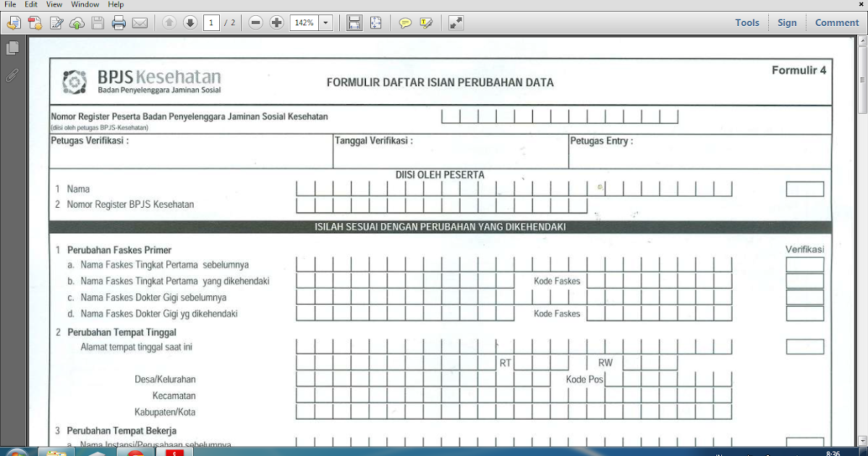The width and height of the screenshot is (868, 456).
Task: Click the Perubahan Tempat Tinggal heading
Action: click(x=122, y=333)
